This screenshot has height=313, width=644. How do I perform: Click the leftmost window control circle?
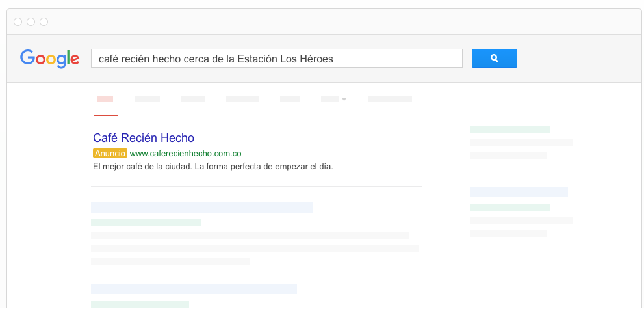coord(18,22)
